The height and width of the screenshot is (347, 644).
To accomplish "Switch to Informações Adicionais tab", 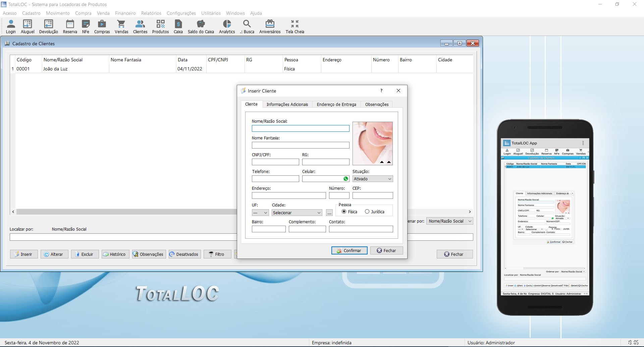I will pyautogui.click(x=287, y=104).
